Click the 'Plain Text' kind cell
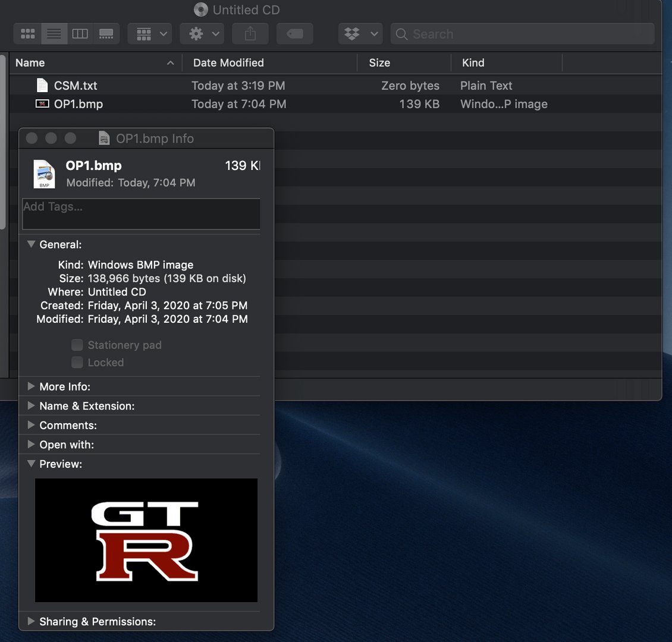Image resolution: width=672 pixels, height=642 pixels. coord(486,86)
